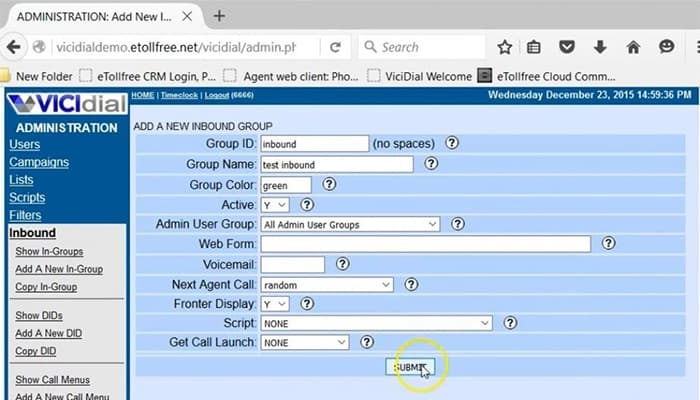Click the Voicemail input field
The width and height of the screenshot is (700, 400).
(x=292, y=264)
